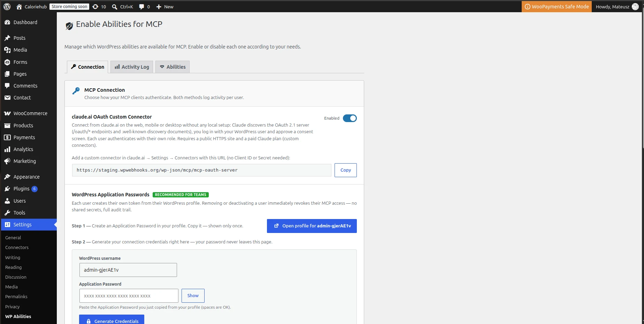This screenshot has height=324, width=644.
Task: Click WooPayments Safe Mode notice
Action: (x=557, y=7)
